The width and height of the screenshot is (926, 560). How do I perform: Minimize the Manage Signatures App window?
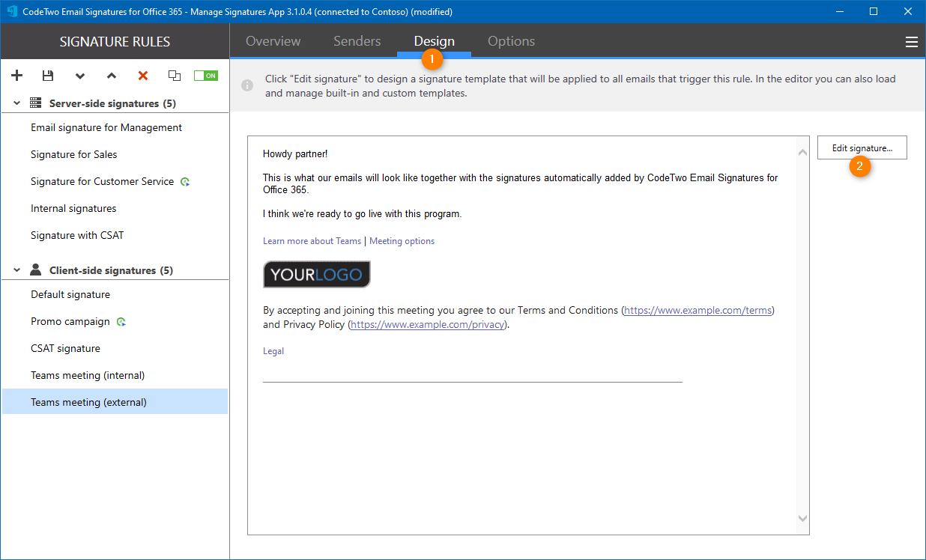pos(838,11)
